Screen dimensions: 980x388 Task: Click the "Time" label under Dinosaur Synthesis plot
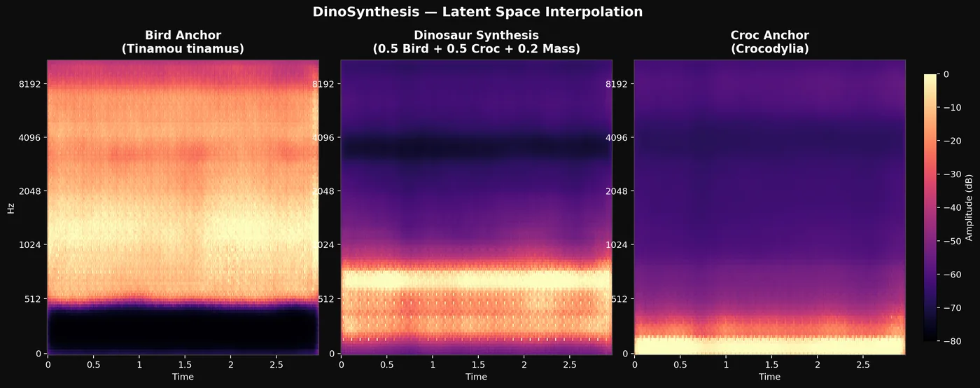pos(476,377)
